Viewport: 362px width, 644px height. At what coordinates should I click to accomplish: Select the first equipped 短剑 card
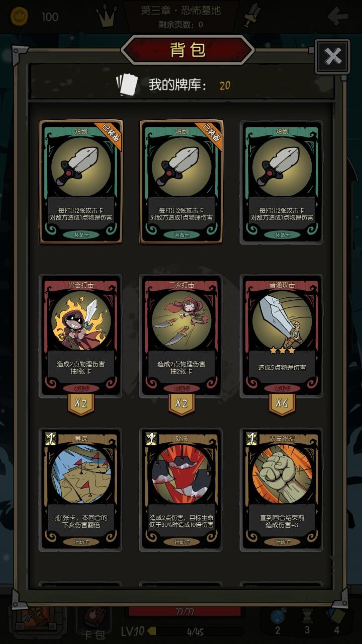point(81,182)
